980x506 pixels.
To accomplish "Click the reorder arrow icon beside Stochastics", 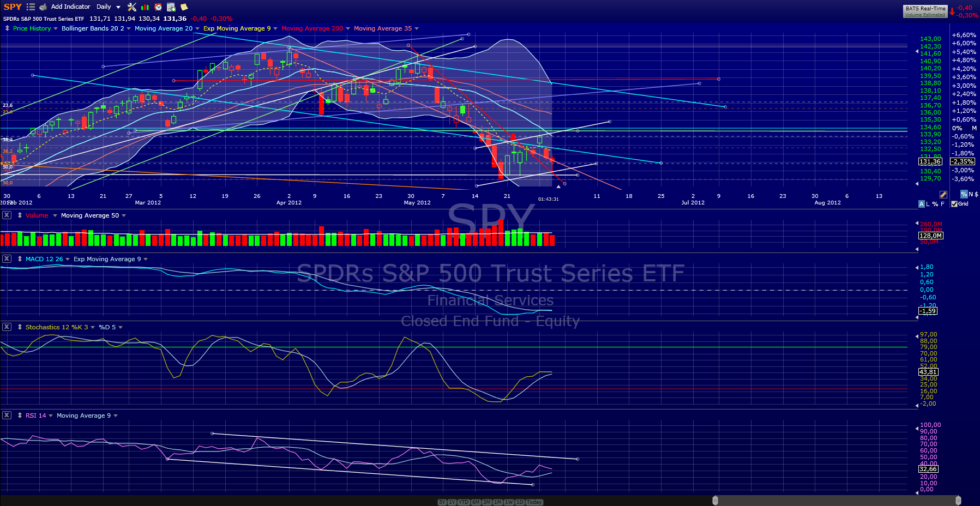I will 20,327.
